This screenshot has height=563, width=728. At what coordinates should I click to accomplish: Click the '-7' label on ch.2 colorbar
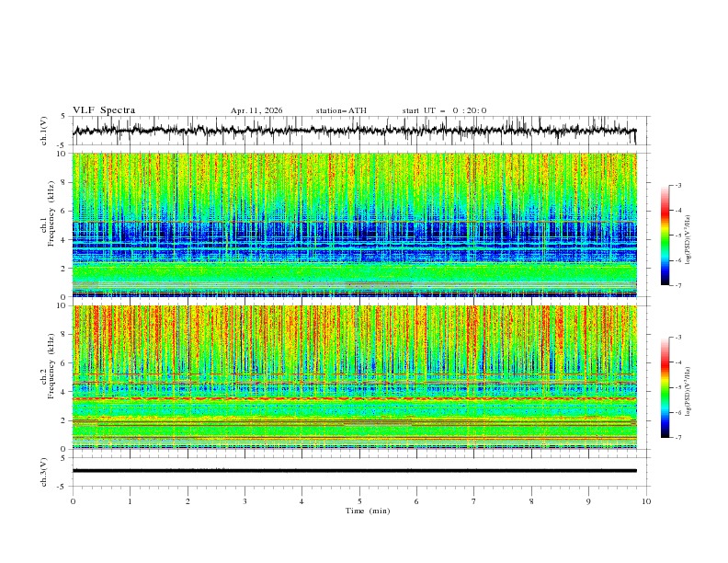click(x=677, y=438)
